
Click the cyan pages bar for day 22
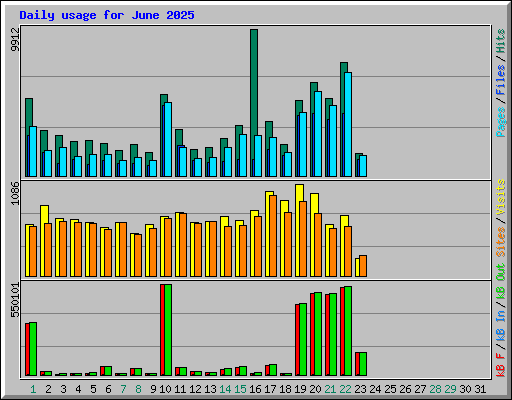(348, 124)
